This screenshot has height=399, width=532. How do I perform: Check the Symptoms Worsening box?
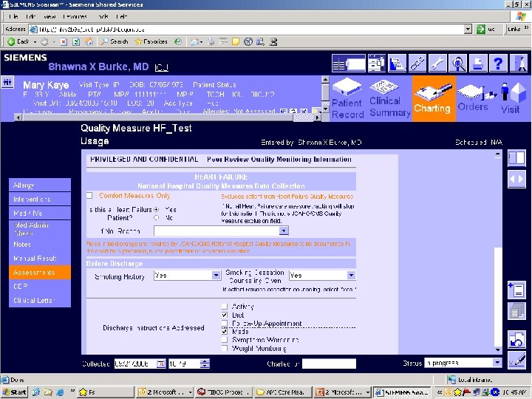click(x=225, y=340)
